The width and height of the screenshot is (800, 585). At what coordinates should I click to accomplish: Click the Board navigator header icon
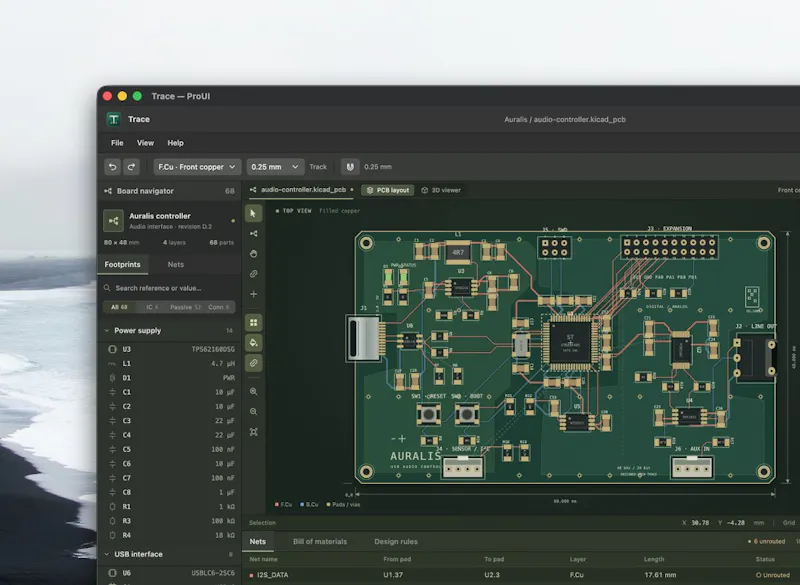pos(108,191)
